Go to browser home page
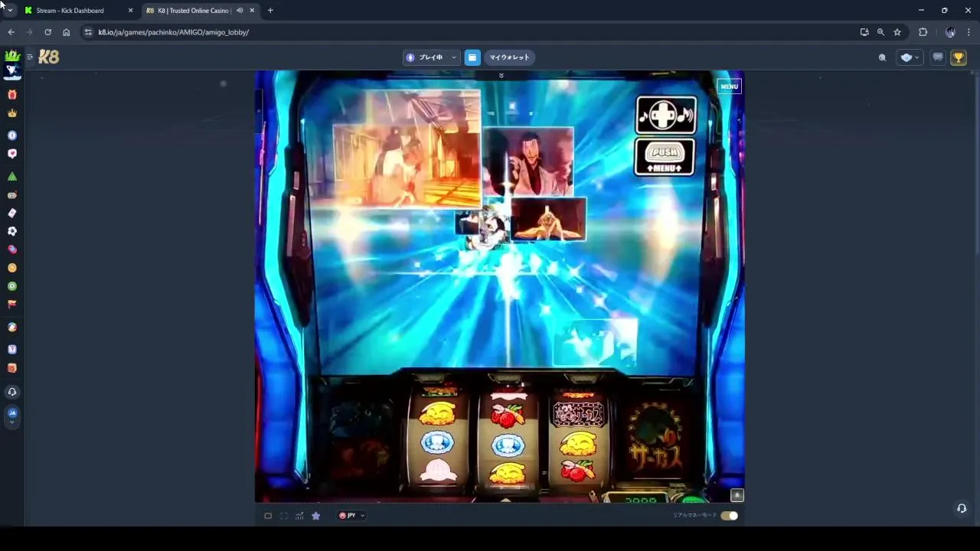 67,32
